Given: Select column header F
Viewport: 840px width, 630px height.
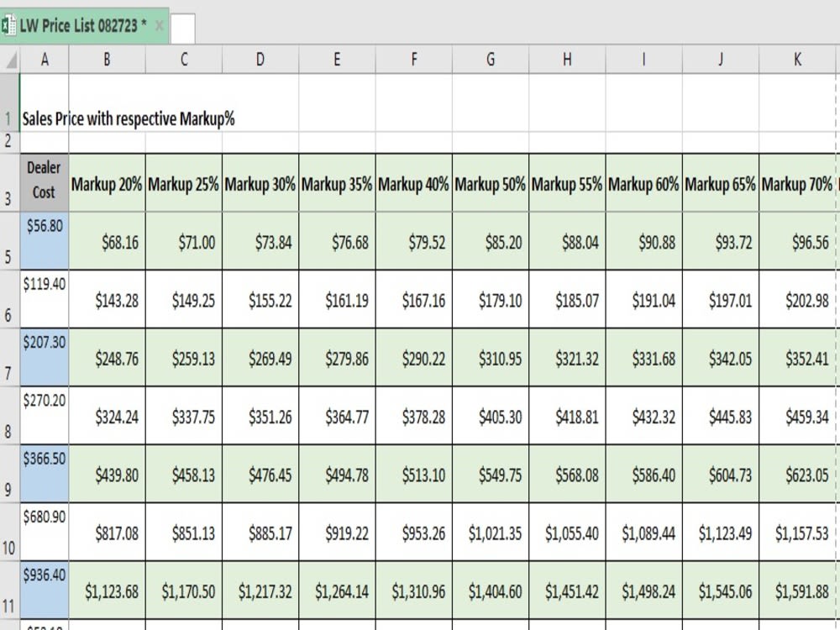Looking at the screenshot, I should tap(413, 60).
